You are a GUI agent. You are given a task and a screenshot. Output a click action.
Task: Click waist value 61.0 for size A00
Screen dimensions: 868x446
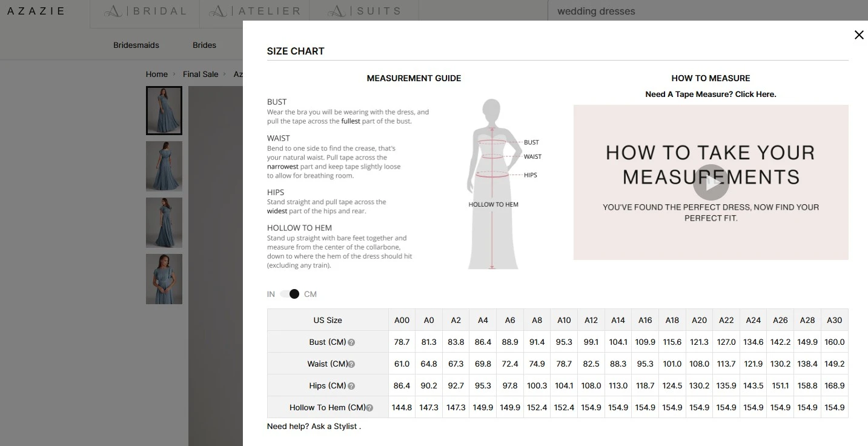click(402, 364)
